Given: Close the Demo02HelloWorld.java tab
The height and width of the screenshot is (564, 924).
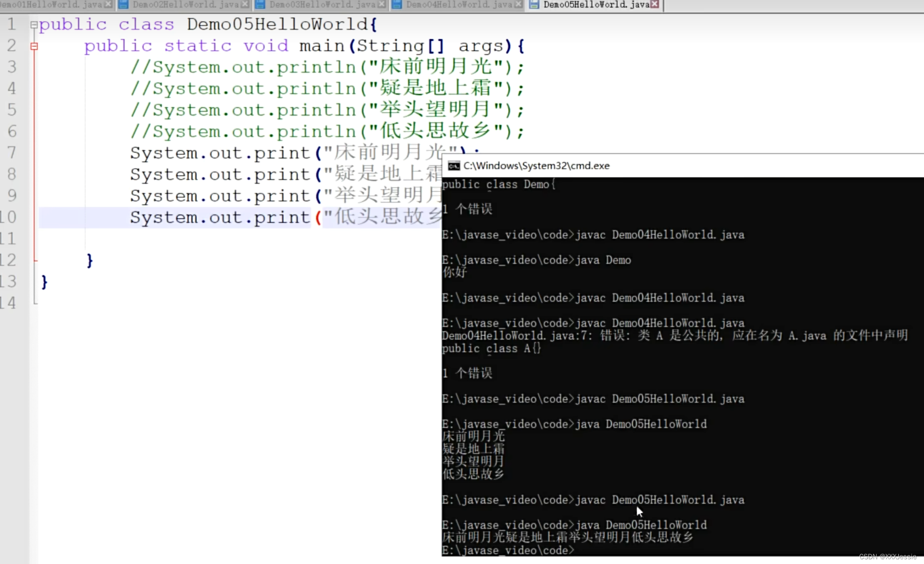Looking at the screenshot, I should pos(245,4).
